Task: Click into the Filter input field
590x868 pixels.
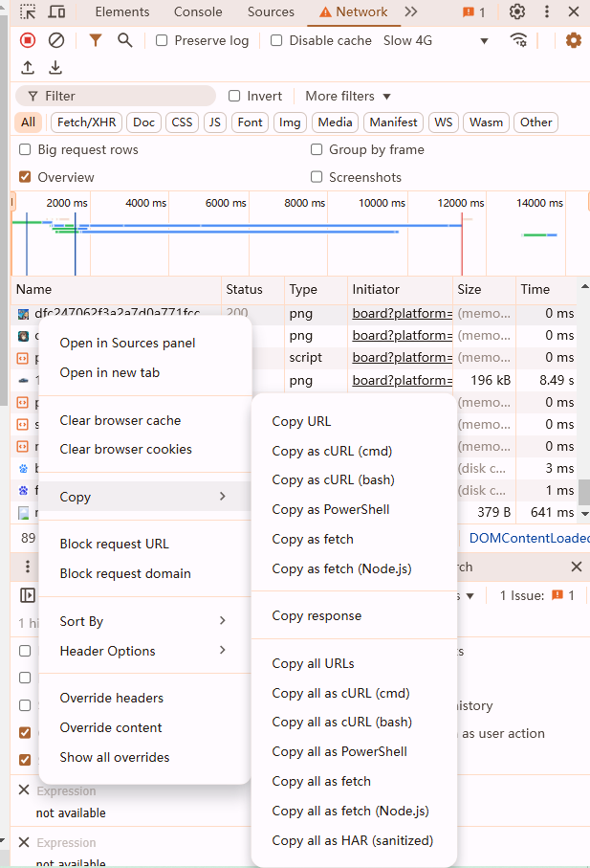Action: point(116,96)
